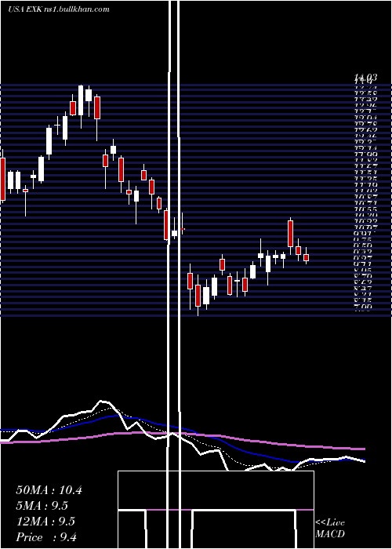Select the "50MA : 10.4" readout
Image resolution: width=392 pixels, height=549 pixels.
click(49, 490)
